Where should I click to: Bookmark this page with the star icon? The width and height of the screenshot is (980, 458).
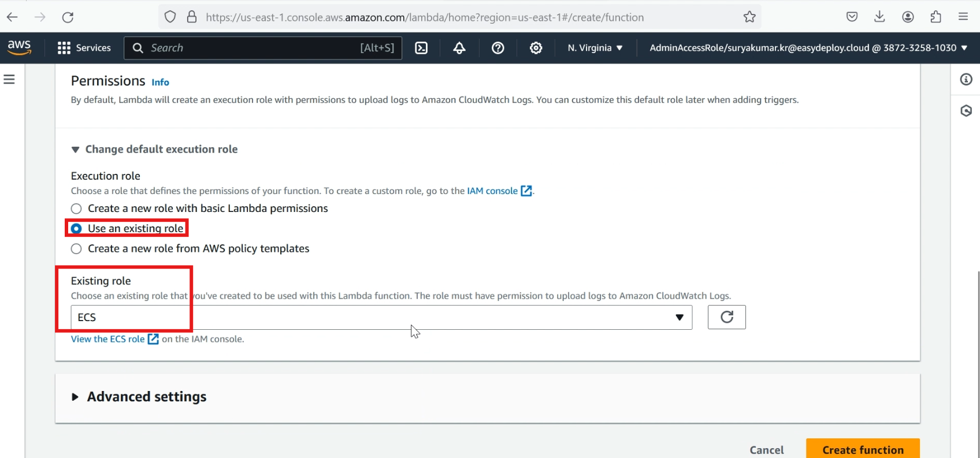tap(749, 17)
